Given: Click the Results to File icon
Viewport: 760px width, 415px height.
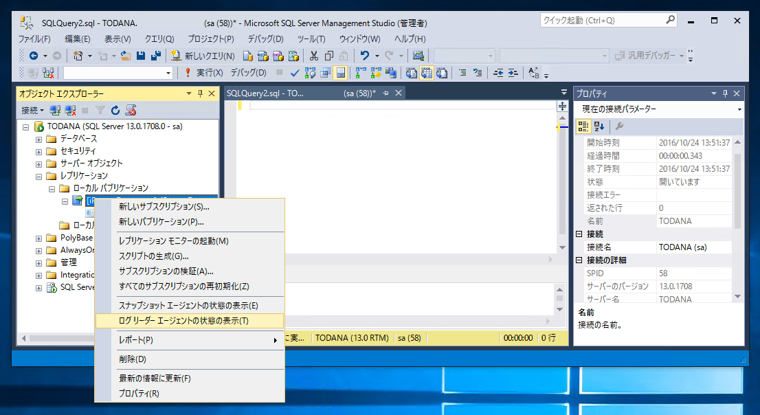Looking at the screenshot, I should point(442,73).
